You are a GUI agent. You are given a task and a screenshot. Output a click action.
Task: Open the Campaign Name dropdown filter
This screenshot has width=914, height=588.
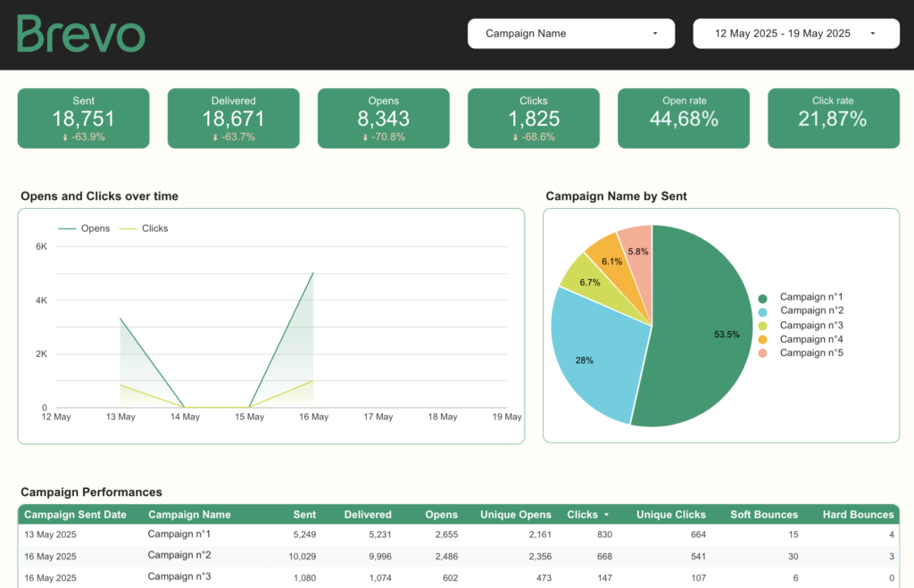[572, 34]
